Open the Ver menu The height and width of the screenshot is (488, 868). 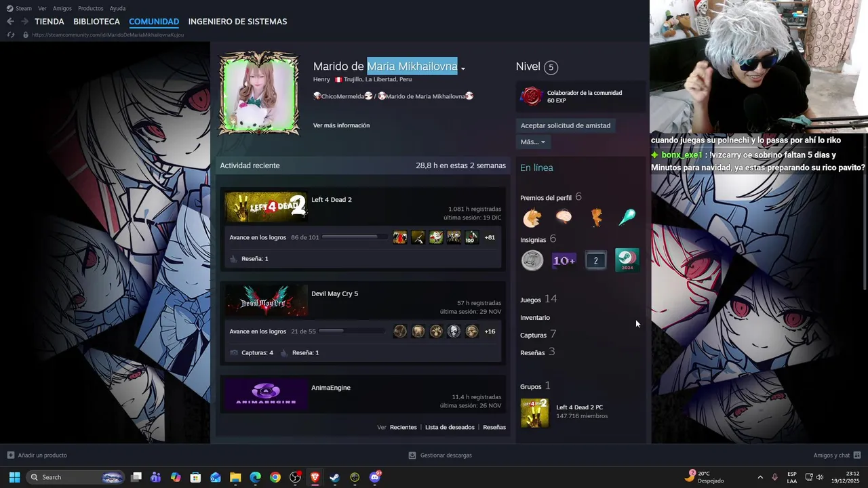[x=42, y=8]
